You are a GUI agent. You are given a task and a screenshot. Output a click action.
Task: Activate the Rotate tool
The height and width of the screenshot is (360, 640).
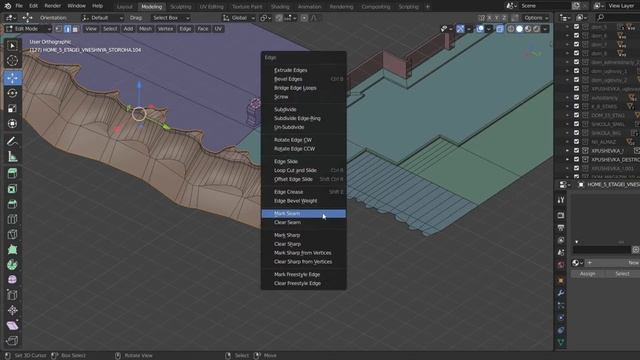pos(12,93)
